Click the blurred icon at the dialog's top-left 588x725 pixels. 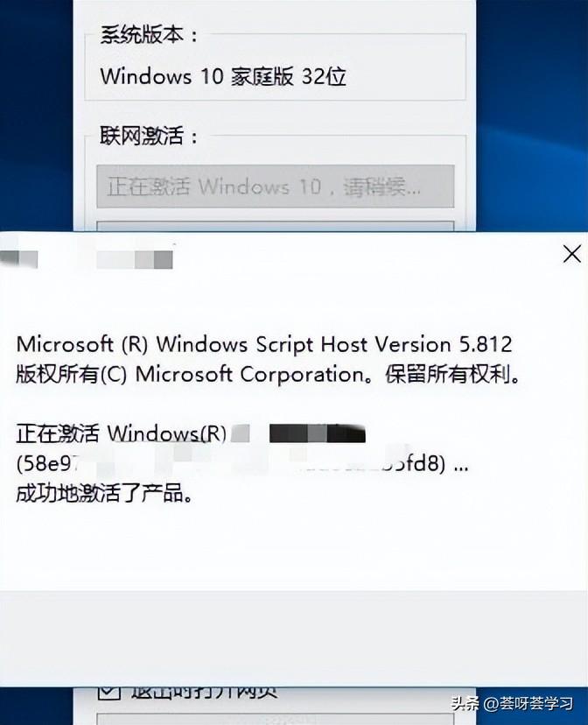pyautogui.click(x=19, y=259)
